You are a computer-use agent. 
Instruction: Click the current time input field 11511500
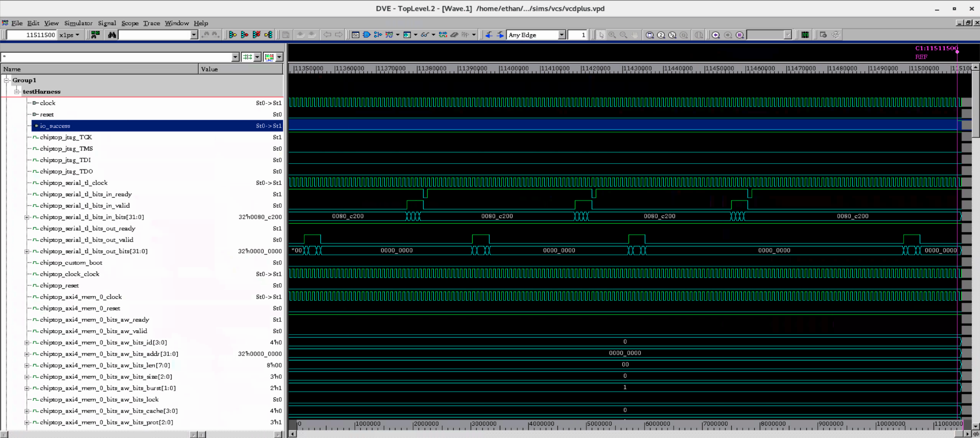[x=32, y=35]
